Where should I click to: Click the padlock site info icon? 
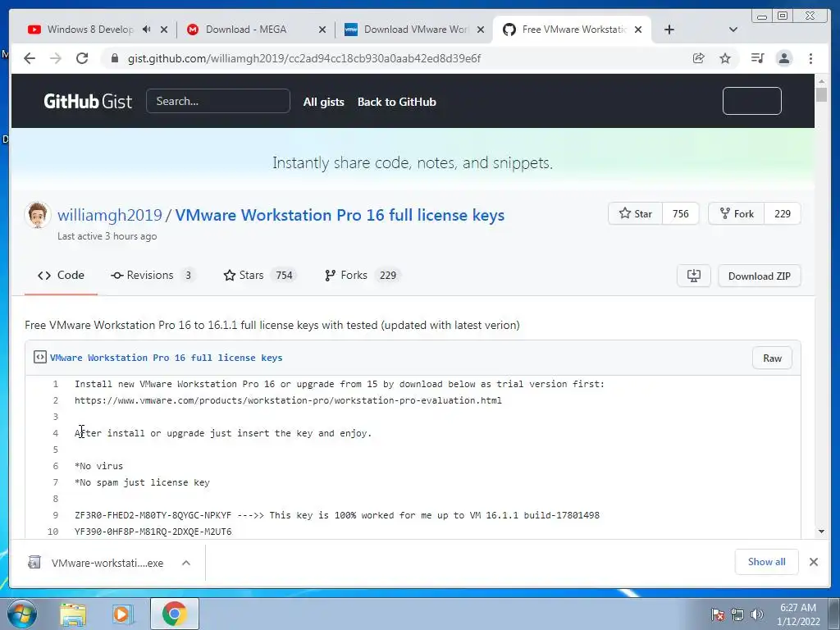(x=114, y=58)
